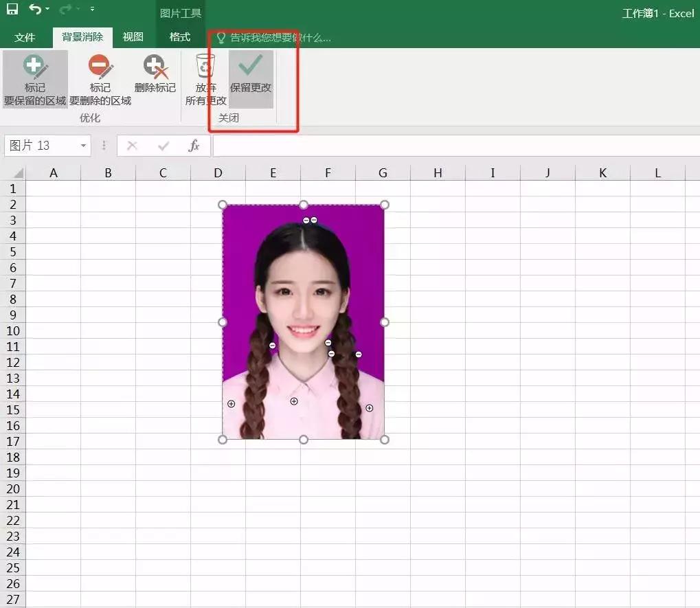This screenshot has height=608, width=700.
Task: Open the Quick Access Toolbar customize dropdown
Action: click(x=93, y=10)
